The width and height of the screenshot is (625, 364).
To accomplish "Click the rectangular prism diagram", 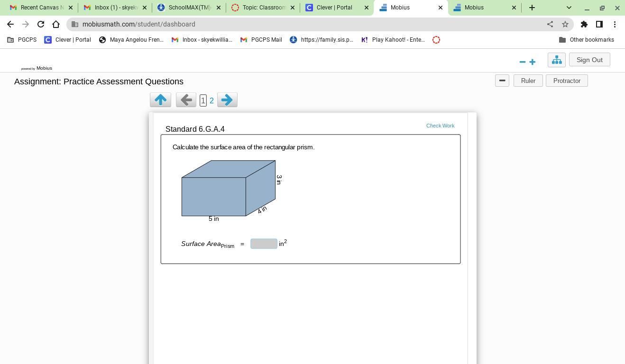I will click(x=229, y=188).
